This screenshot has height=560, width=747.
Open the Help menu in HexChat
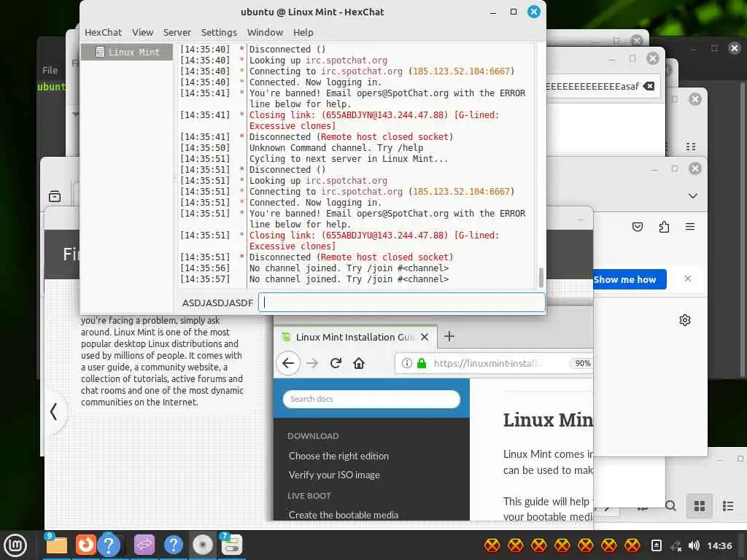coord(303,32)
